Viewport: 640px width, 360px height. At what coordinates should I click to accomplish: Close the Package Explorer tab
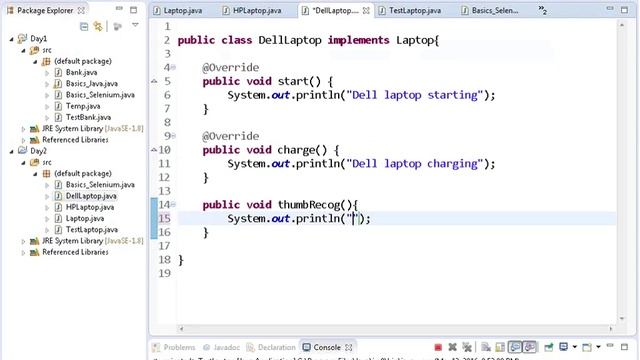[x=81, y=10]
